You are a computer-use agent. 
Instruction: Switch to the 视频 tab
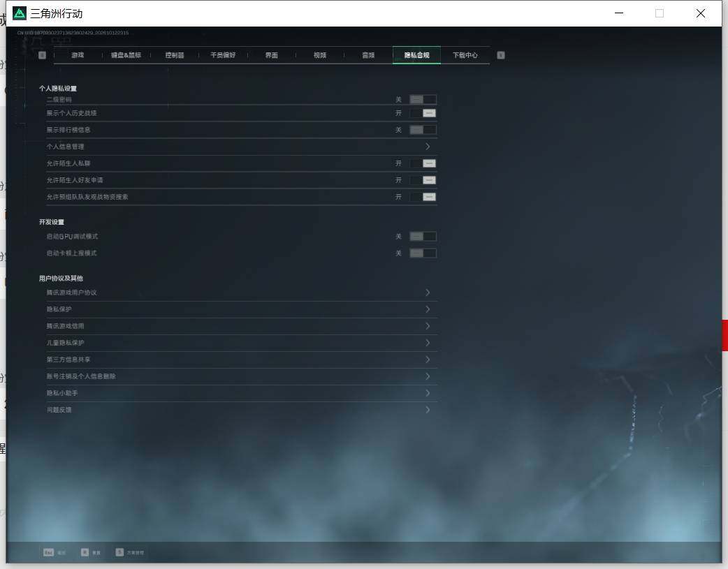320,55
